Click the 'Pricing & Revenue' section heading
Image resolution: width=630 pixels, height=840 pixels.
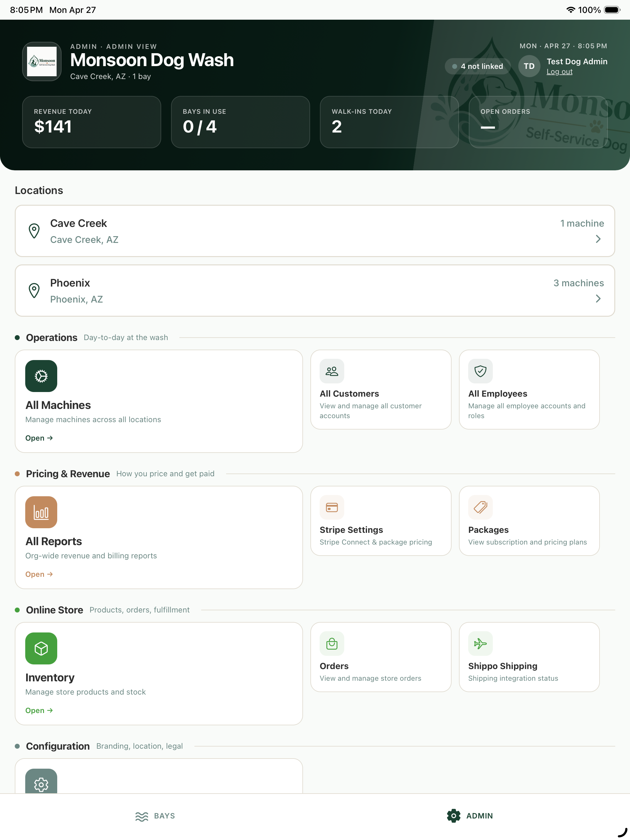[68, 474]
